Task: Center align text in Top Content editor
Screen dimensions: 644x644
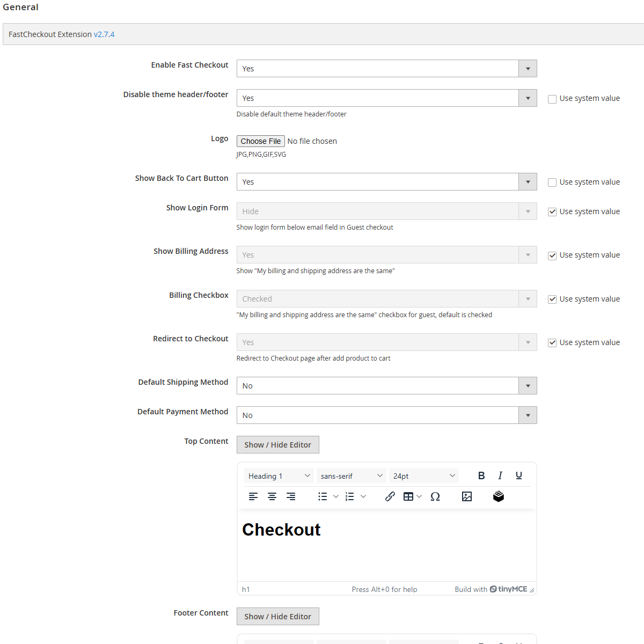Action: click(x=272, y=496)
